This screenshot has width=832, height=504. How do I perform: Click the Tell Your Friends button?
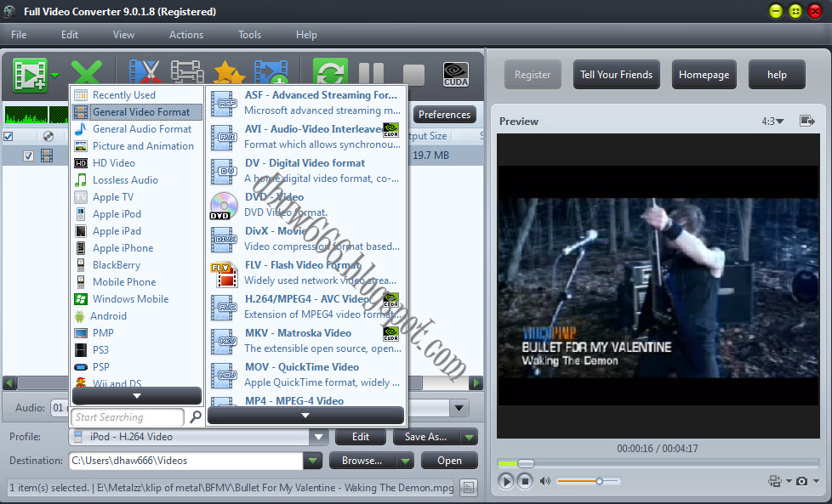pos(616,75)
